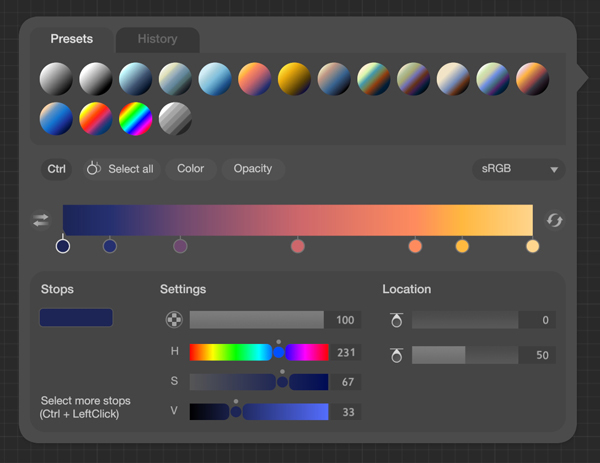
Task: Select the purple gradient stop
Action: (180, 246)
